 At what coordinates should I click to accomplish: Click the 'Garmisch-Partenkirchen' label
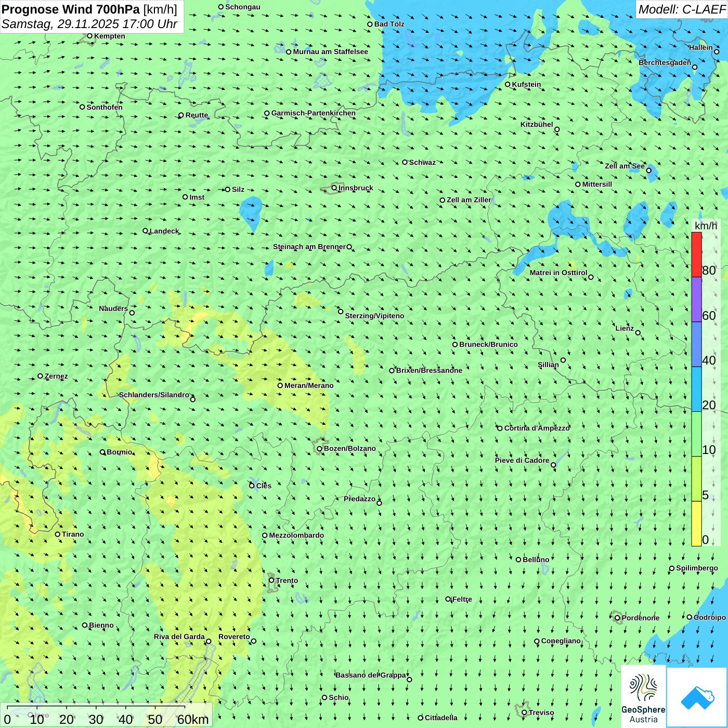314,113
